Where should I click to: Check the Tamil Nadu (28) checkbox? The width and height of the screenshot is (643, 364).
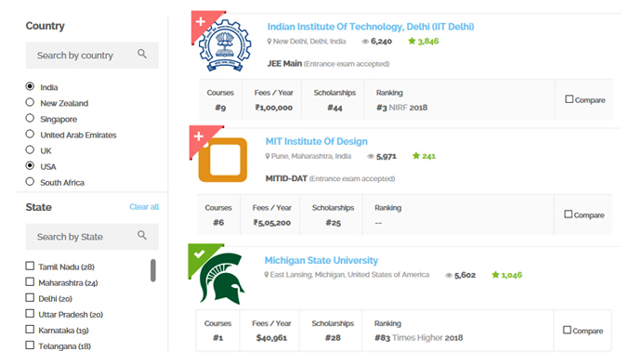click(x=30, y=266)
